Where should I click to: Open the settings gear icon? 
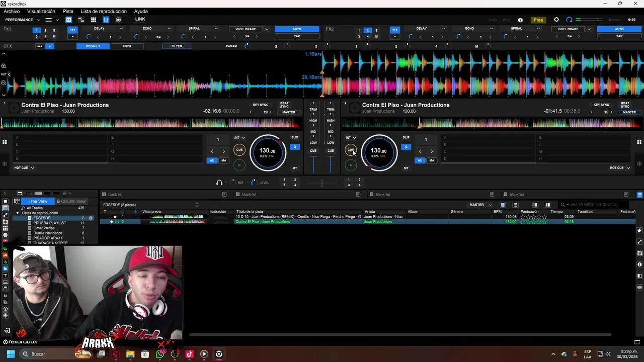556,20
